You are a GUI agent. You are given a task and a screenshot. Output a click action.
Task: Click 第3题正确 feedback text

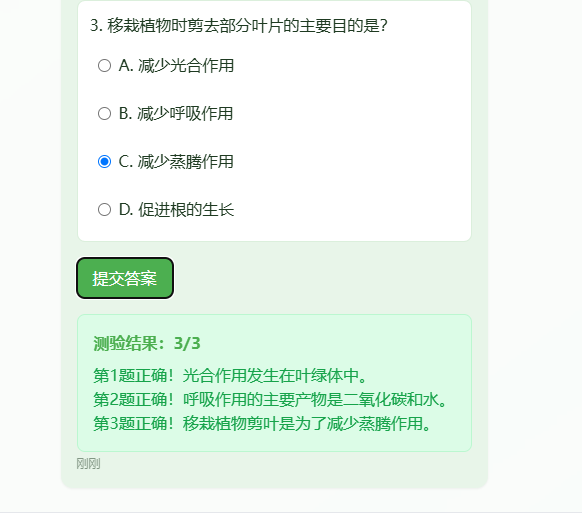coord(134,424)
